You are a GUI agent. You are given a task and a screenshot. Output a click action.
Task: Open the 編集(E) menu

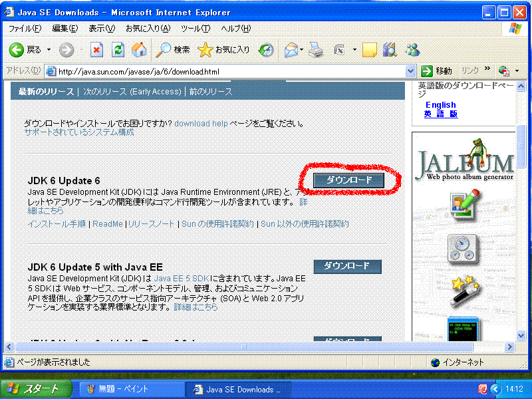(65, 29)
